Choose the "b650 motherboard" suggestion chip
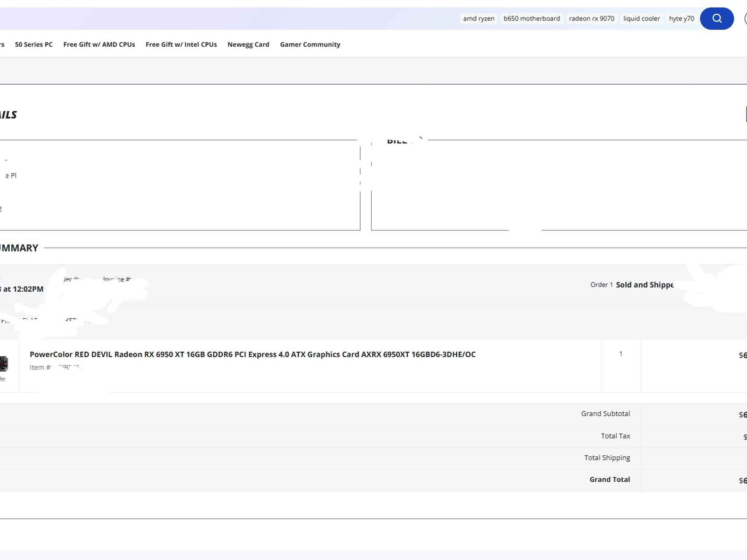The width and height of the screenshot is (747, 560). [x=531, y=19]
